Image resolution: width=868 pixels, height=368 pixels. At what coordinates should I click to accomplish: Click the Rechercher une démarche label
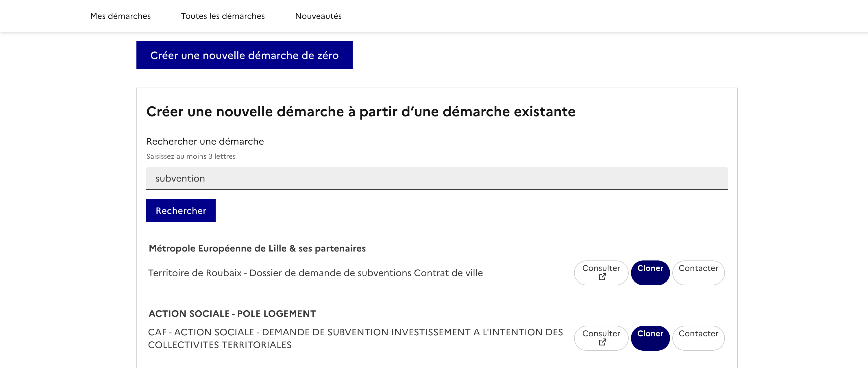point(205,141)
